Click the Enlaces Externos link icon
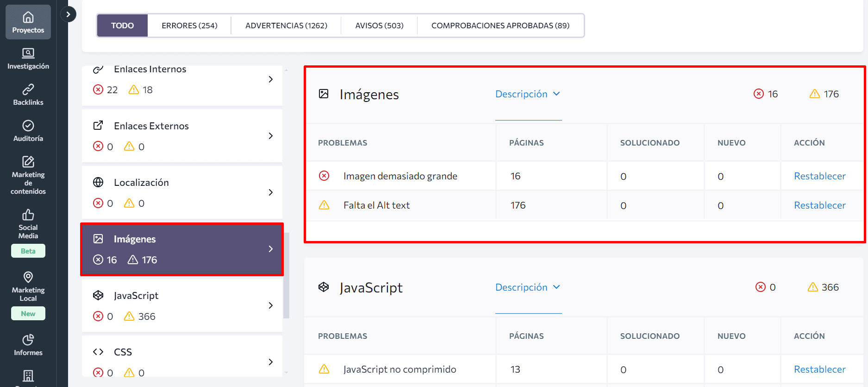The image size is (868, 387). pos(98,126)
